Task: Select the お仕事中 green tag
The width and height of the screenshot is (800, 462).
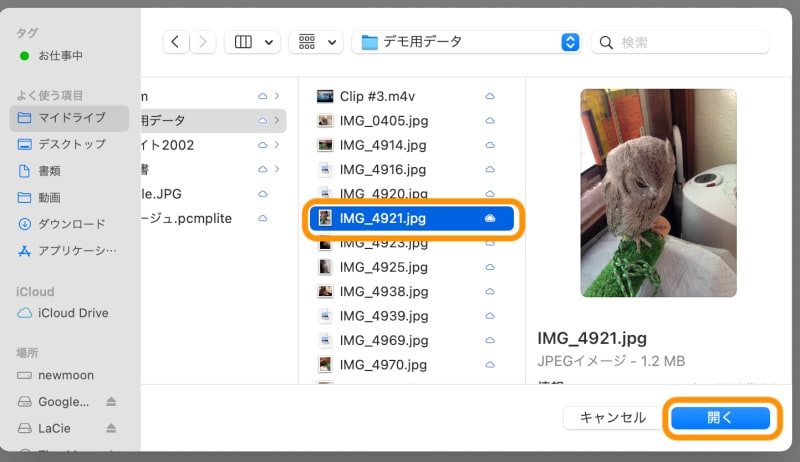Action: coord(51,56)
